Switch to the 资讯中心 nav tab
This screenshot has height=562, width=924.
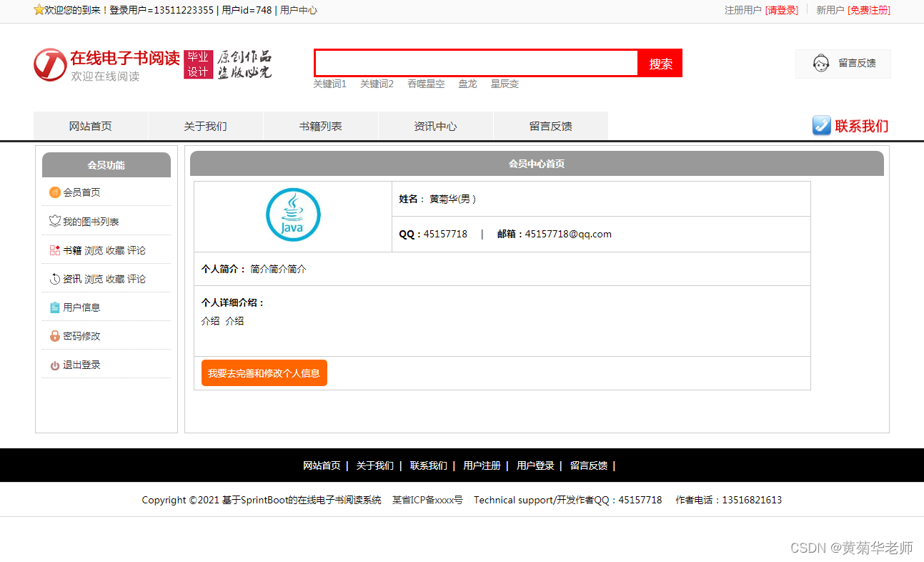pos(435,125)
